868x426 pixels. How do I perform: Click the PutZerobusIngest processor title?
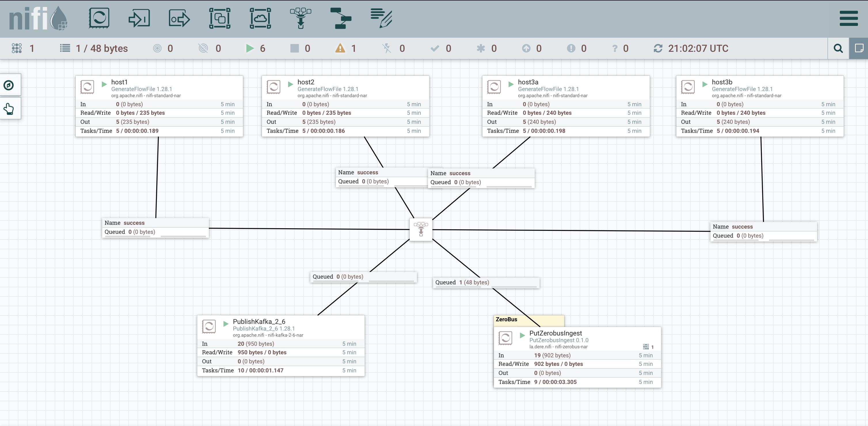(x=555, y=333)
